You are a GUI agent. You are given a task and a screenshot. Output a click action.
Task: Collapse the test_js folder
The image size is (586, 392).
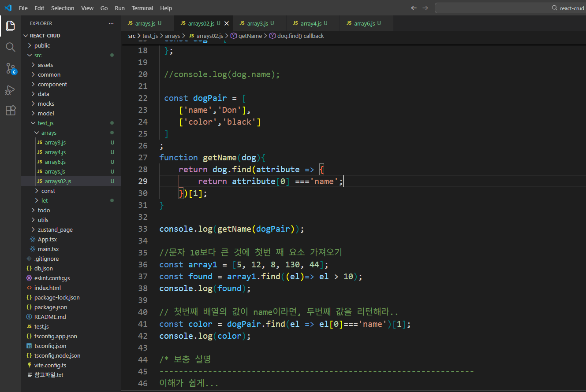(x=33, y=123)
